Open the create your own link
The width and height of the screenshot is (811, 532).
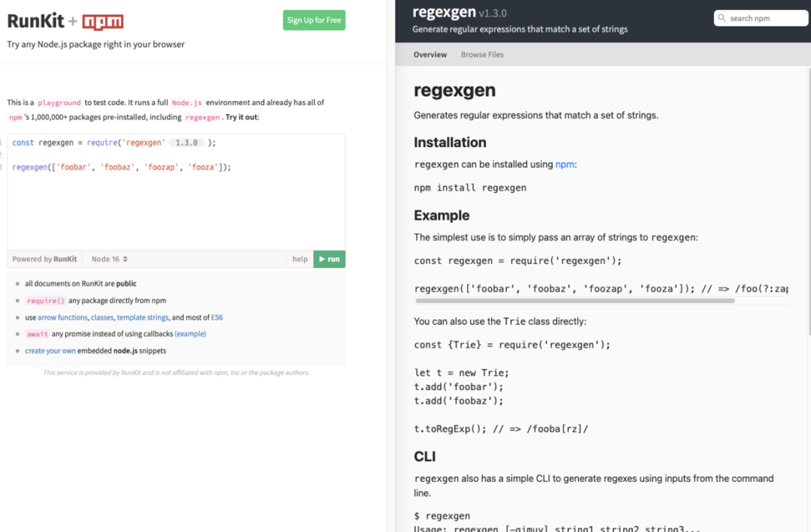tap(50, 350)
